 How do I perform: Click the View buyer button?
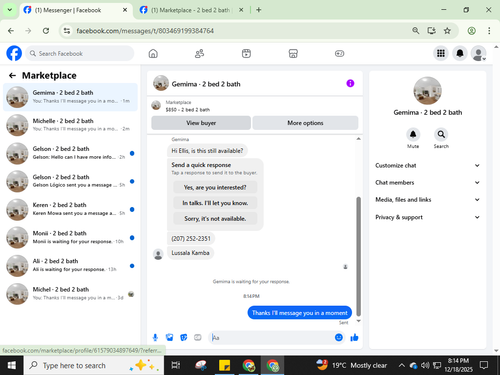tap(201, 123)
